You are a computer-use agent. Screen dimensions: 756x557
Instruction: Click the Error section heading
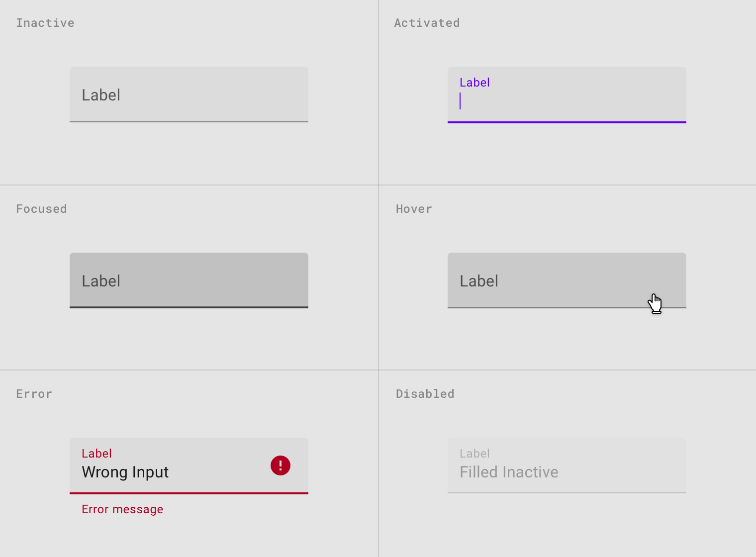pyautogui.click(x=34, y=394)
